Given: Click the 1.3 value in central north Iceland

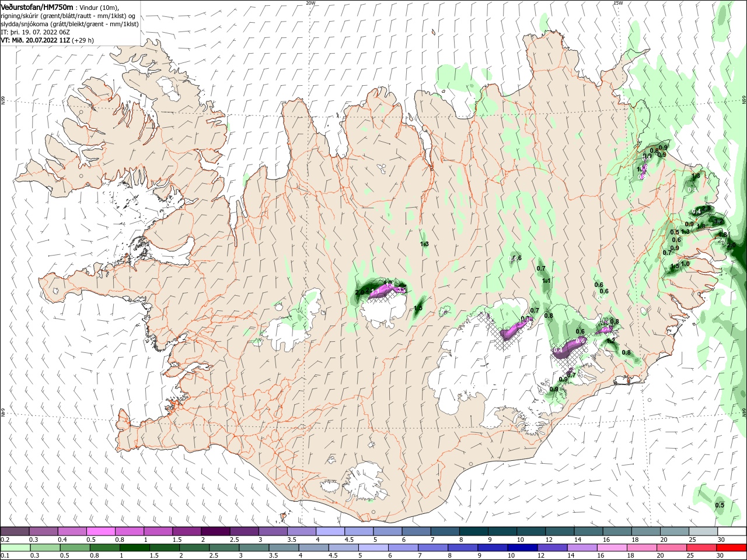Looking at the screenshot, I should click(425, 244).
